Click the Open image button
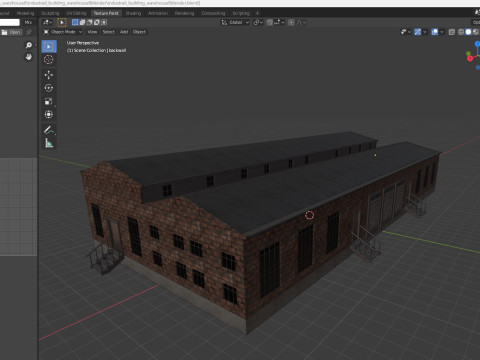The width and height of the screenshot is (480, 360). (x=11, y=32)
